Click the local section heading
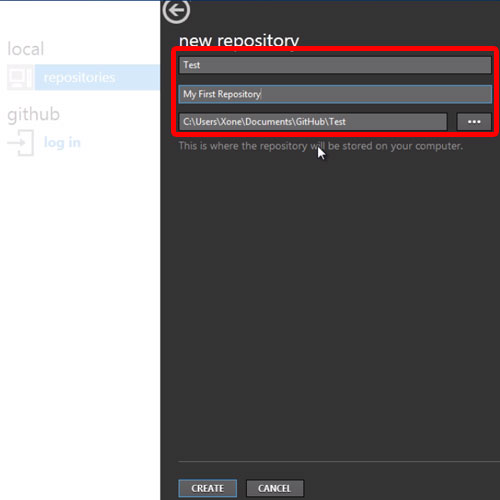 [26, 49]
